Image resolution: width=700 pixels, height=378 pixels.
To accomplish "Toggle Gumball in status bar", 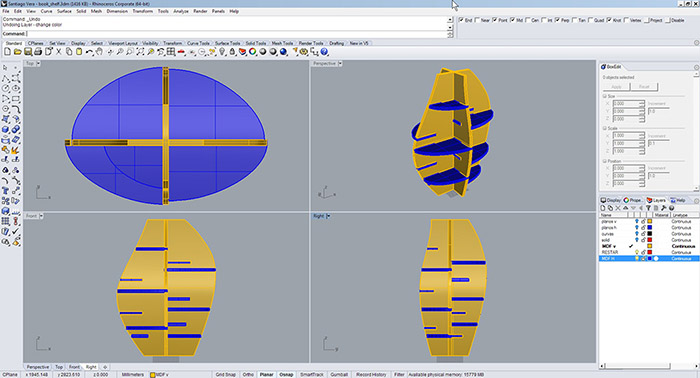I will click(x=339, y=374).
